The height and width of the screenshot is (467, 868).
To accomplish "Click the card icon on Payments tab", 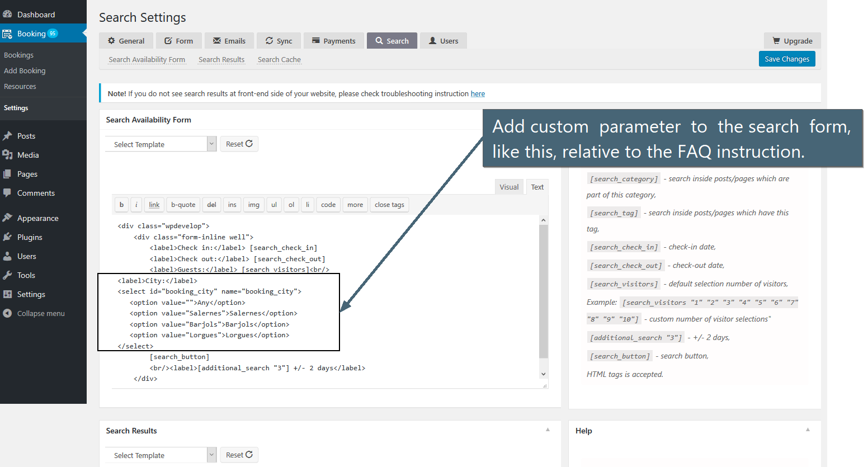I will (316, 41).
